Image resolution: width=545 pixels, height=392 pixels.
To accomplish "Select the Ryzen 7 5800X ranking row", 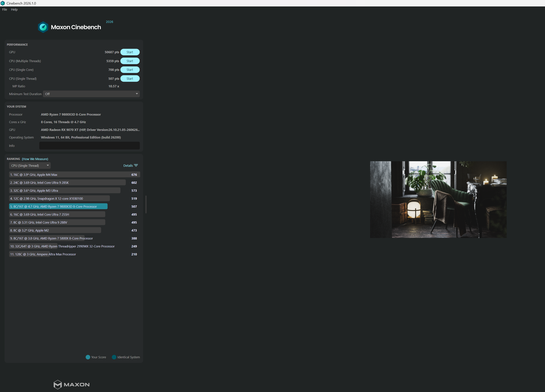I will click(75, 238).
